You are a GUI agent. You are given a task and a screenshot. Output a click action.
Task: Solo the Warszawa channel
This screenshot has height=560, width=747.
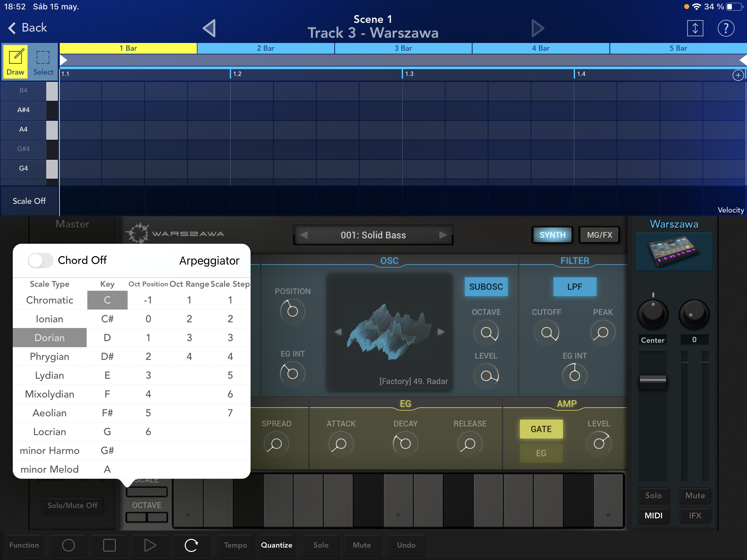(653, 496)
